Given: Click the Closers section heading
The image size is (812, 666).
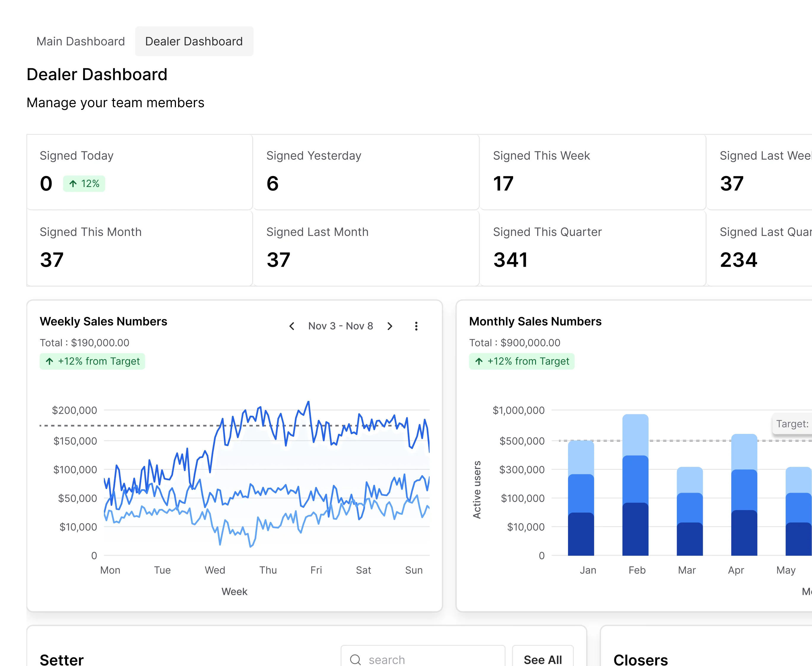Looking at the screenshot, I should tap(640, 660).
